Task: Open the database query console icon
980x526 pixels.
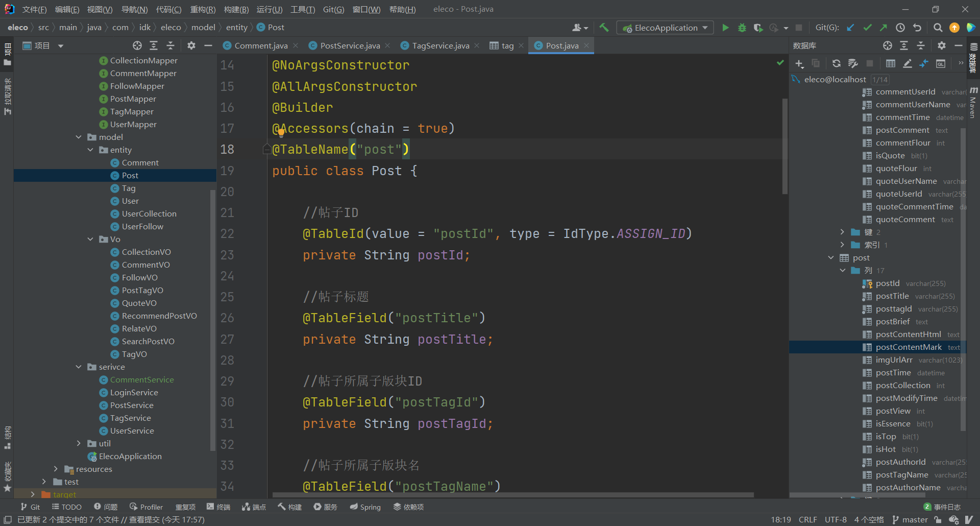Action: point(941,63)
